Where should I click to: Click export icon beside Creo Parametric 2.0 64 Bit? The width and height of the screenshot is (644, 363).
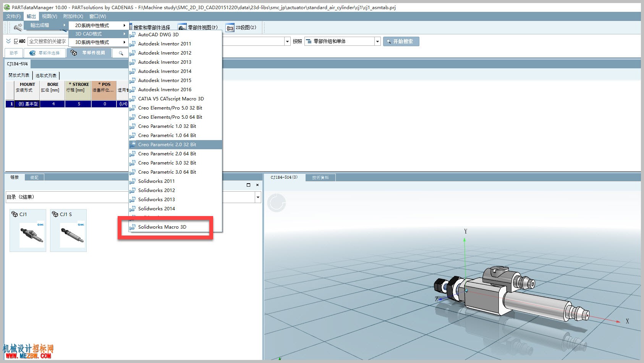133,154
